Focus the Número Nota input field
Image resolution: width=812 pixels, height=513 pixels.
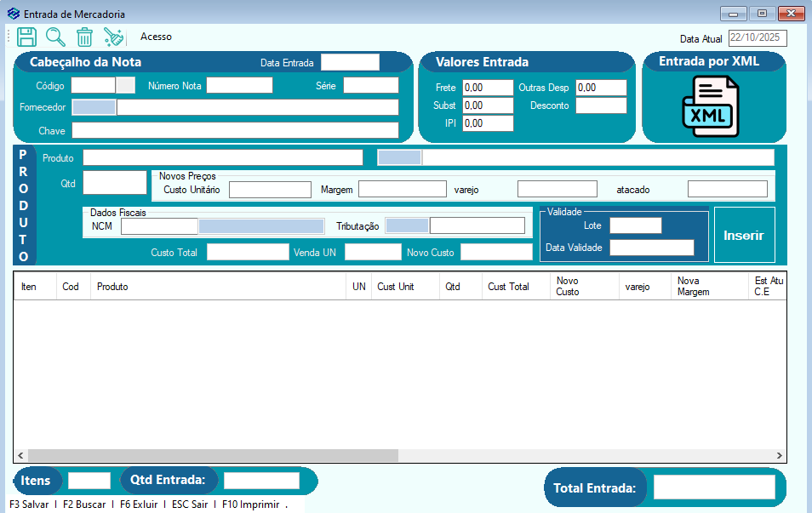pyautogui.click(x=239, y=85)
